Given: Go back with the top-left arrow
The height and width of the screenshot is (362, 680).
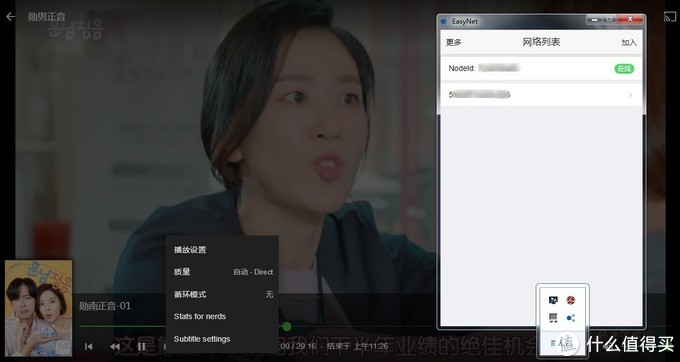Looking at the screenshot, I should pos(10,17).
